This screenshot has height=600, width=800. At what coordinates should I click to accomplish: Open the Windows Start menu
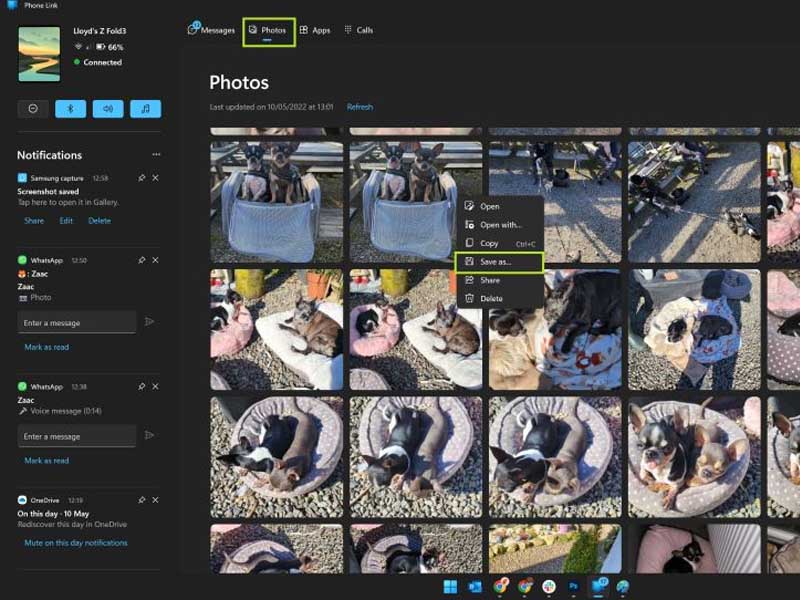[451, 587]
